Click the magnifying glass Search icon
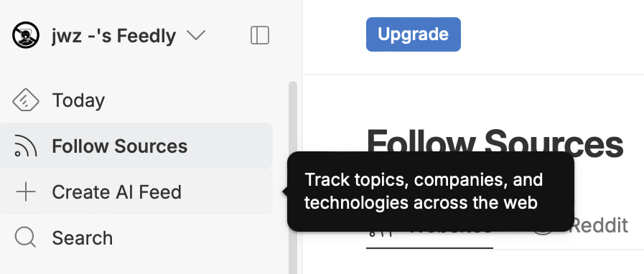Screen dimensions: 644x274 pos(25,238)
